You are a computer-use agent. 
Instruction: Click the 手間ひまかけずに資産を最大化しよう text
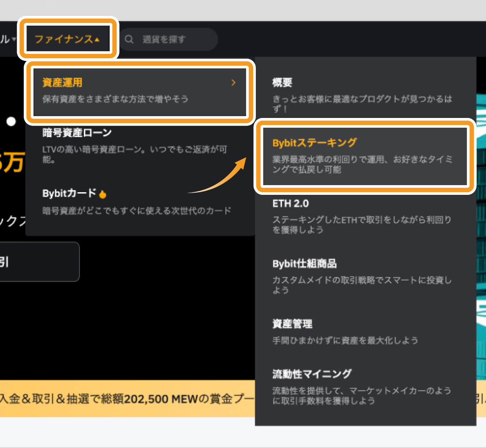coord(345,340)
